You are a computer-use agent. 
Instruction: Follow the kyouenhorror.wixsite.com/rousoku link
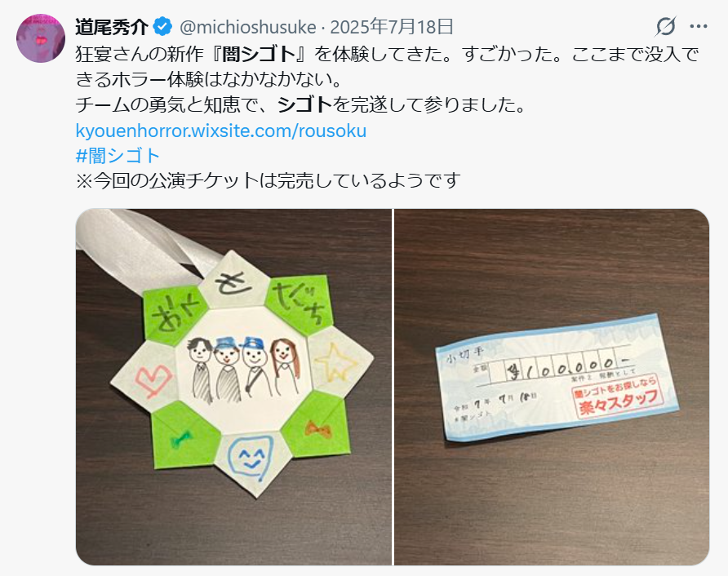tap(221, 131)
